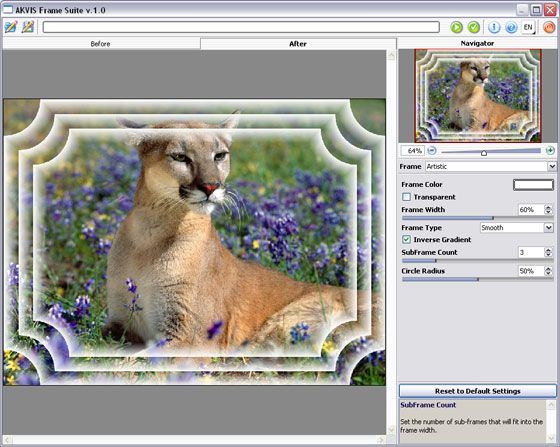Image resolution: width=560 pixels, height=447 pixels.
Task: Click the 64% zoom value field
Action: (x=412, y=151)
